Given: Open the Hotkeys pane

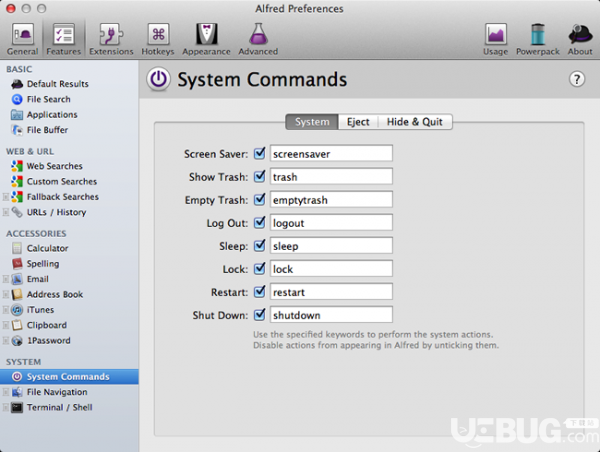Looking at the screenshot, I should 158,39.
